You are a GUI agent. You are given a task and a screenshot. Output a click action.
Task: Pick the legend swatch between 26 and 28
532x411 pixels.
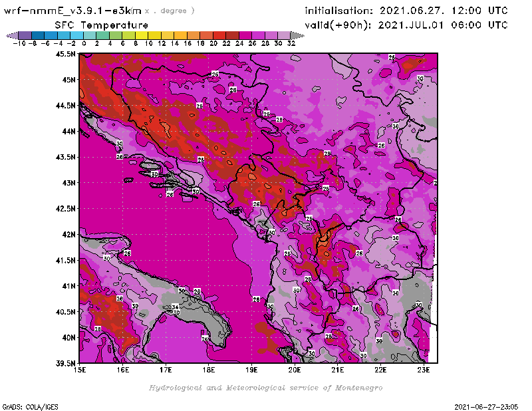258,35
